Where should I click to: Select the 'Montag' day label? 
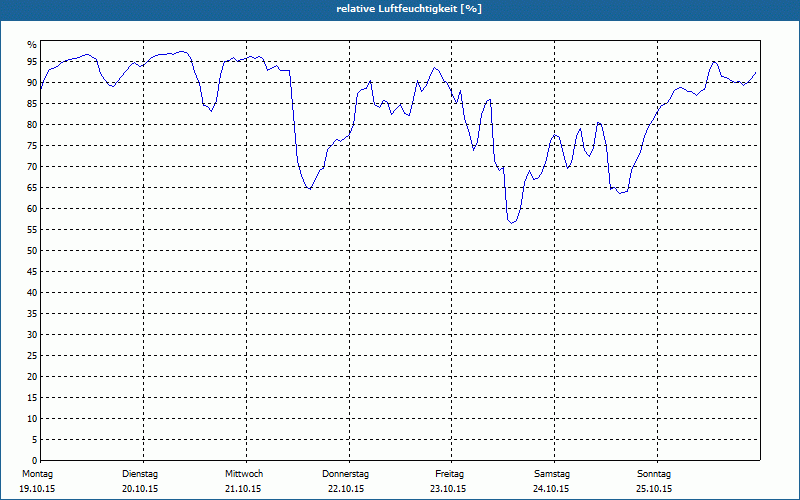coord(37,474)
